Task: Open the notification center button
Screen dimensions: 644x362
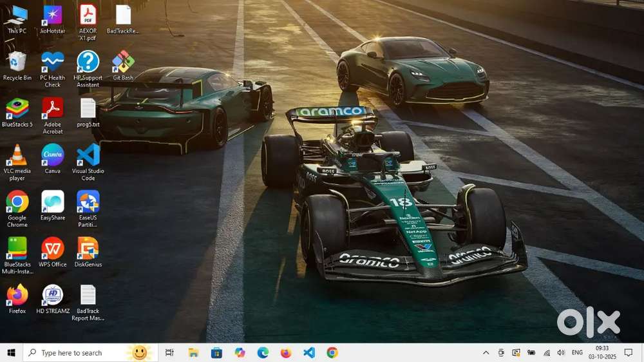Action: pos(629,353)
